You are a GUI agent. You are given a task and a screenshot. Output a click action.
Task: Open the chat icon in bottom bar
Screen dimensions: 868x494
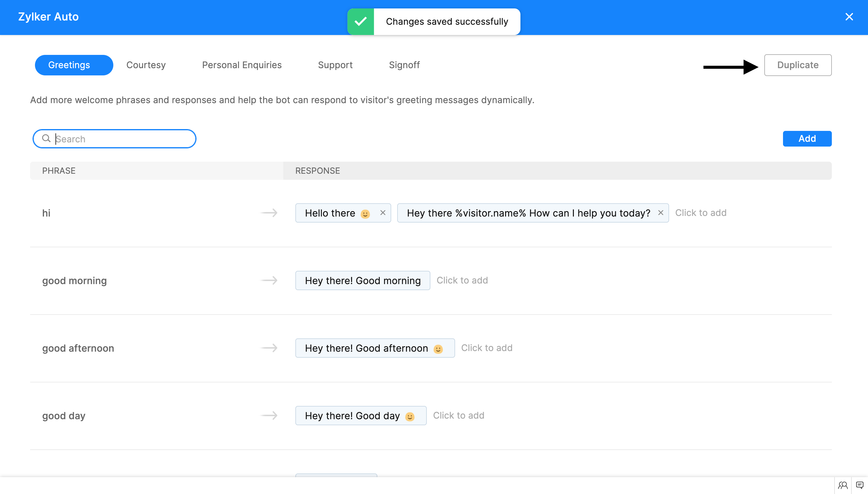860,485
